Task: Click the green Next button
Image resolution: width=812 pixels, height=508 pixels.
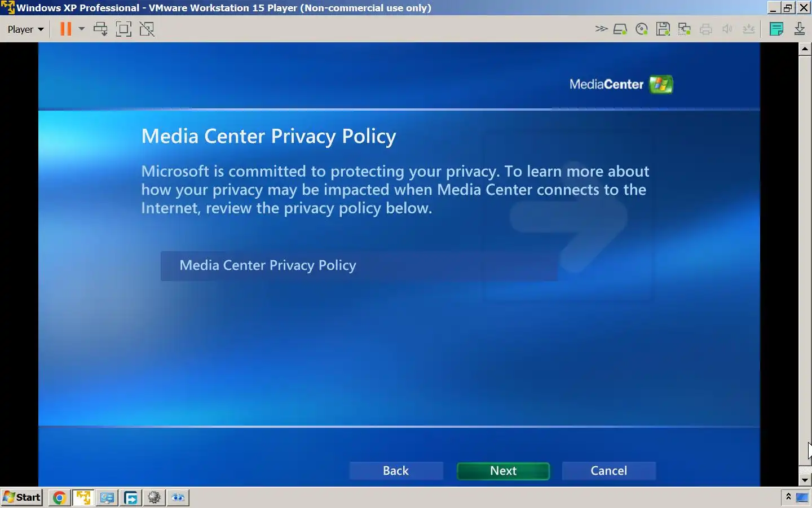Action: point(503,471)
